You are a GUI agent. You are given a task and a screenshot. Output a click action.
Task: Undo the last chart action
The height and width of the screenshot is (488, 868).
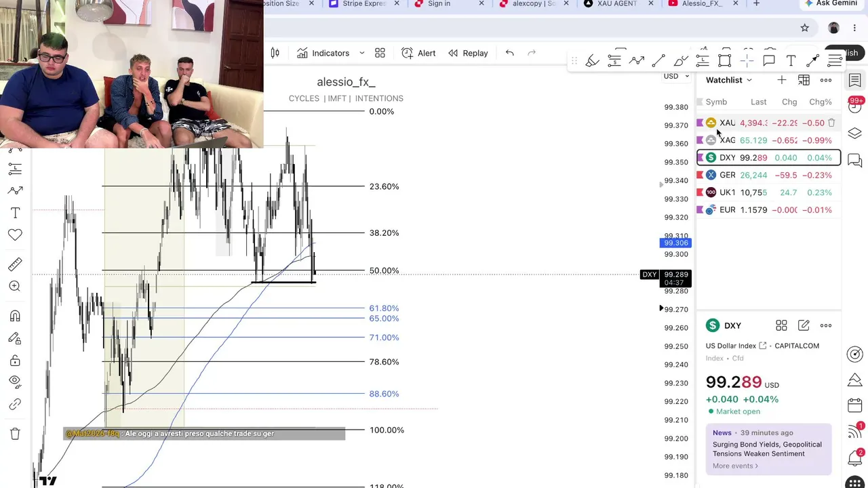coord(509,53)
